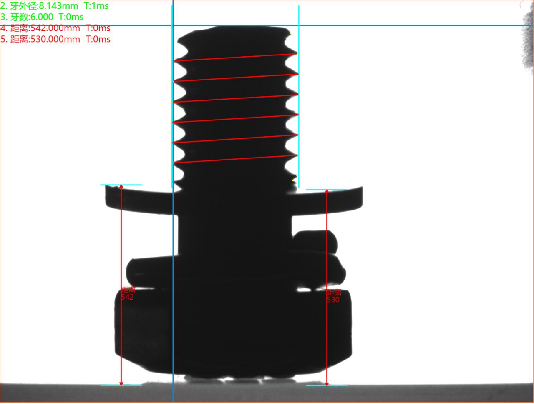
Task: Select the topmost red thread line
Action: tap(236, 57)
